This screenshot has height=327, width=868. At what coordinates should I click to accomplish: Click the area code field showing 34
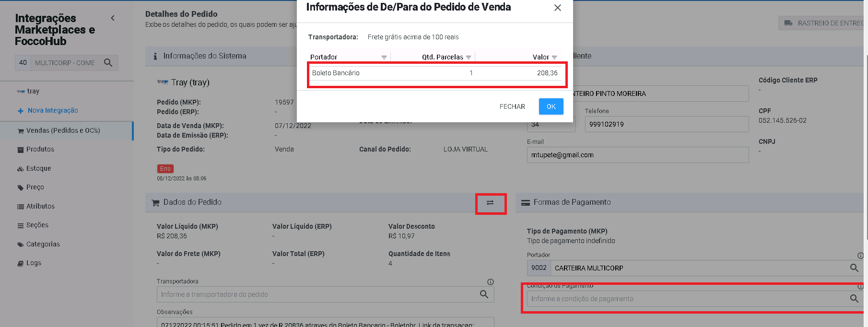551,125
